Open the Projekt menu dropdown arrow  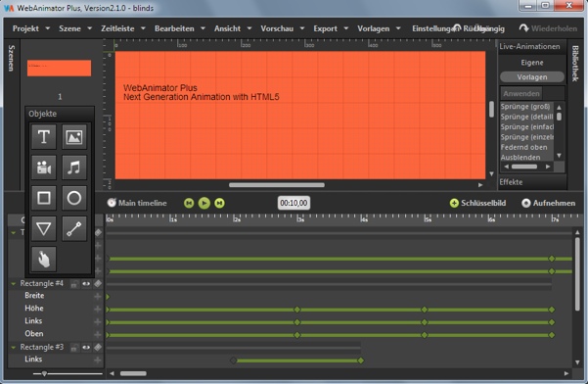coord(48,28)
